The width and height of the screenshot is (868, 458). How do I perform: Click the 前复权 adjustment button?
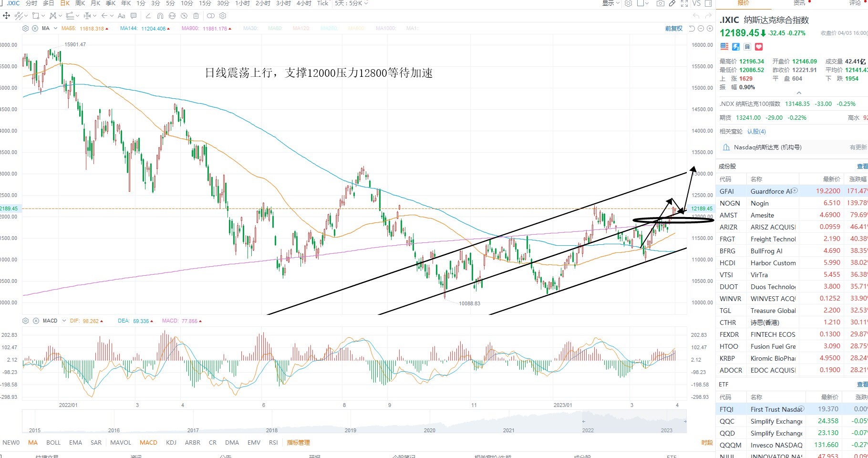pos(674,29)
